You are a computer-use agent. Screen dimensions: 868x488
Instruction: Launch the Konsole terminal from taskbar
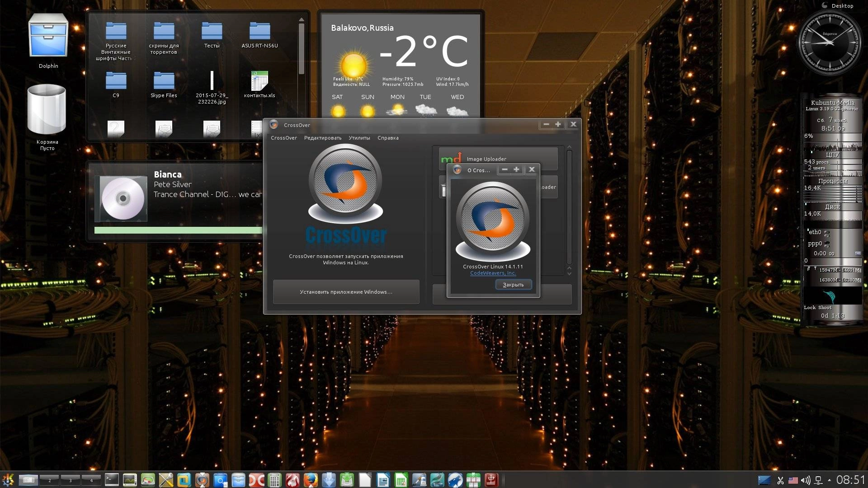(x=112, y=479)
